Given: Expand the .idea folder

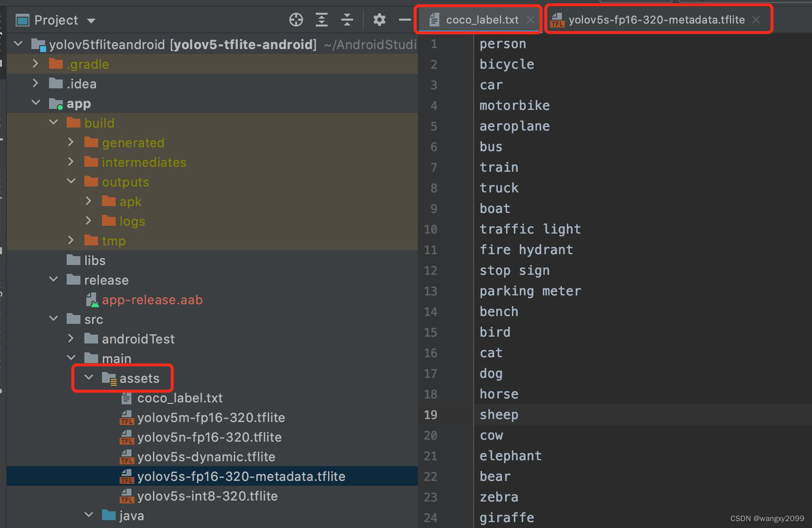Looking at the screenshot, I should coord(35,83).
